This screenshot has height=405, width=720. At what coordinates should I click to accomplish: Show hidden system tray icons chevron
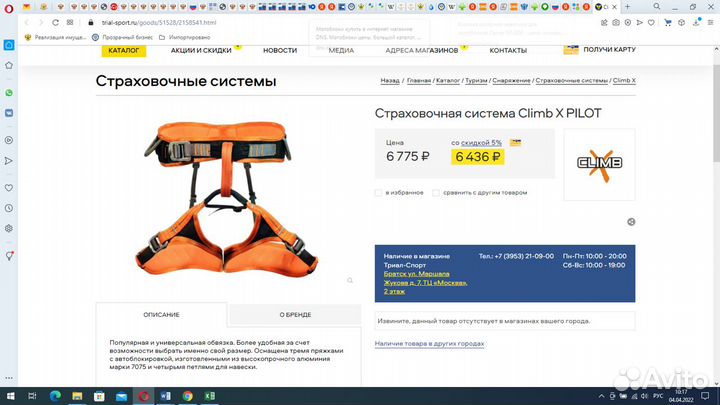pos(601,396)
